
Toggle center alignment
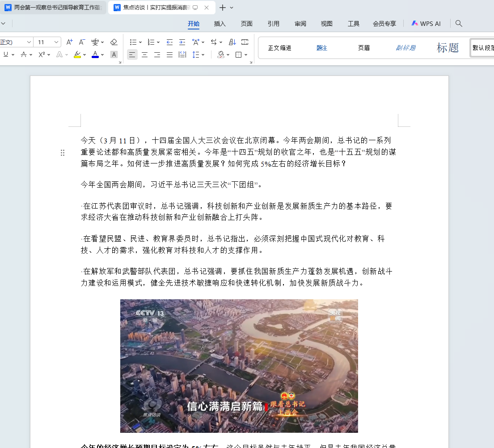pyautogui.click(x=144, y=55)
